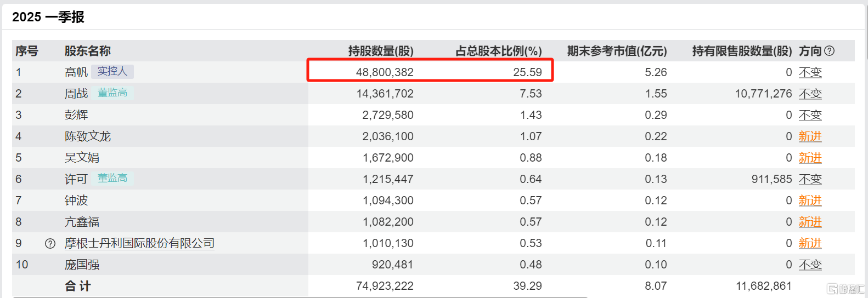
Task: Click the 持有限售股数量(股) column header
Action: click(742, 51)
